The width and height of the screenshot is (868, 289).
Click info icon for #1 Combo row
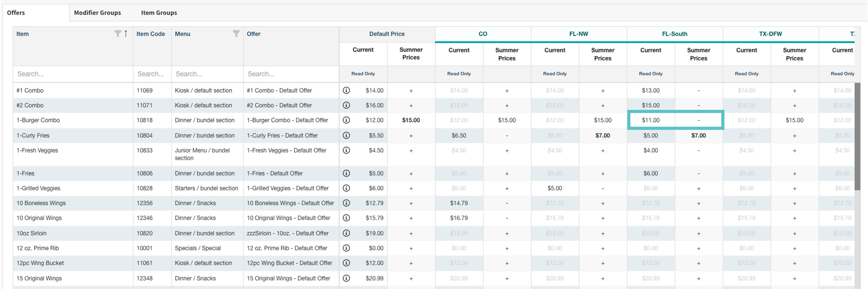(x=346, y=90)
